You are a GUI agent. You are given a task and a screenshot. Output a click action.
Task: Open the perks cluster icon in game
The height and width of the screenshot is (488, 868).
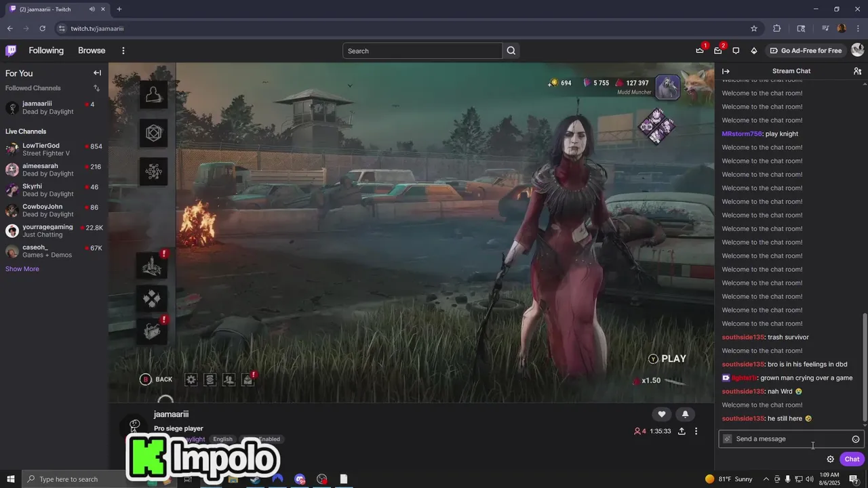(x=154, y=172)
